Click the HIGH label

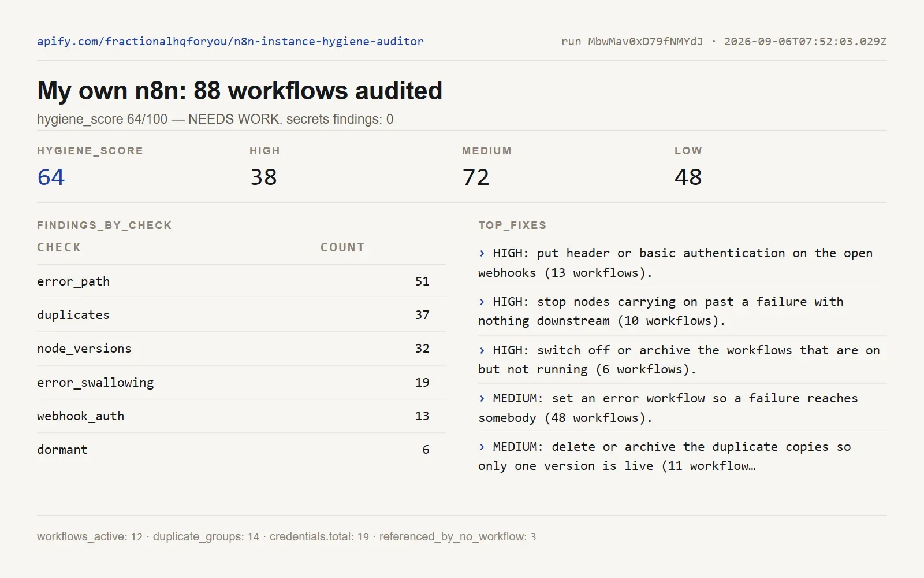click(264, 151)
